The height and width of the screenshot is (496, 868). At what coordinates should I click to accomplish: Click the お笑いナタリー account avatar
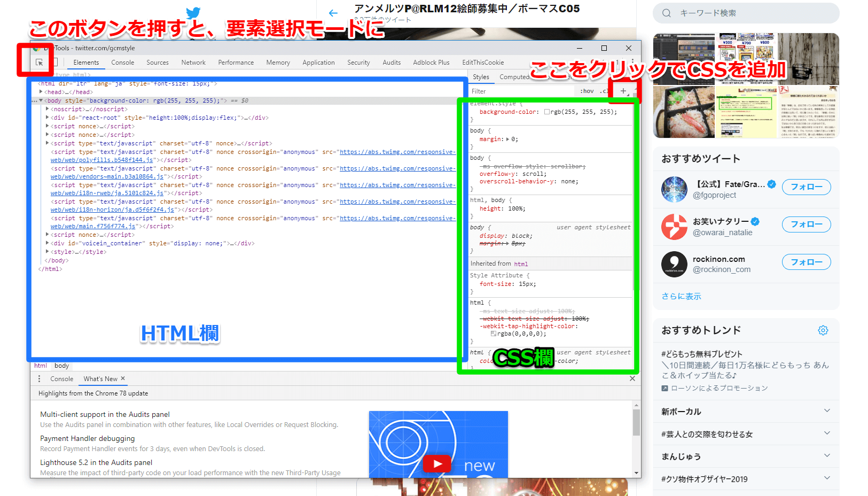[x=674, y=227]
